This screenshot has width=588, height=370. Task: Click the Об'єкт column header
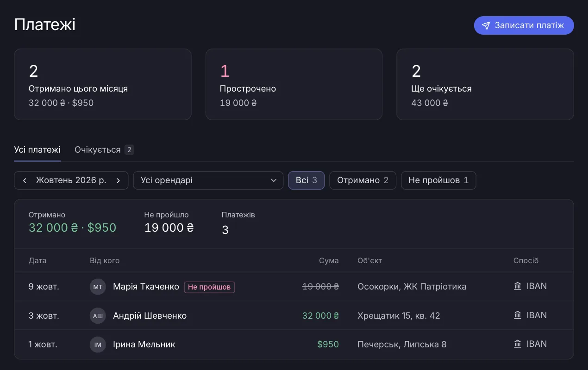tap(369, 261)
